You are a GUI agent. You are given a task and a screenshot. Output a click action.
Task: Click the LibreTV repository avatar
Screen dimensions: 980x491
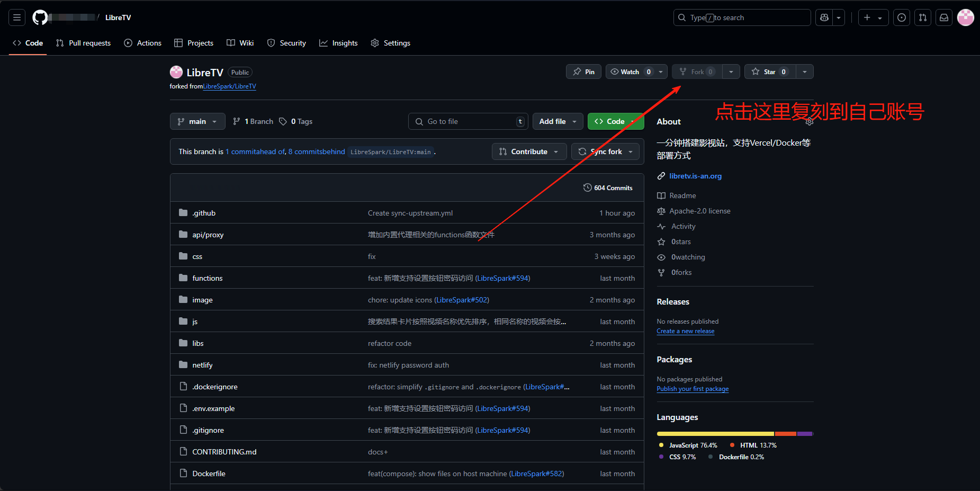(176, 72)
